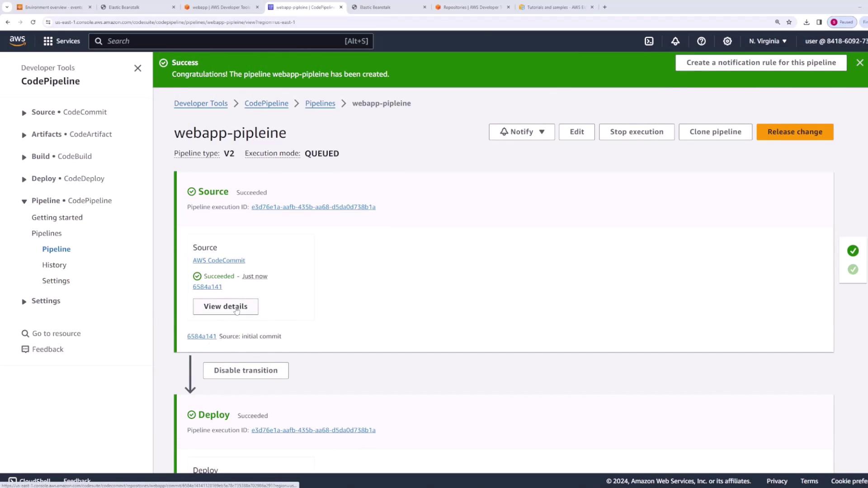Close the Developer Tools sidebar panel
The height and width of the screenshot is (488, 868).
pos(138,68)
